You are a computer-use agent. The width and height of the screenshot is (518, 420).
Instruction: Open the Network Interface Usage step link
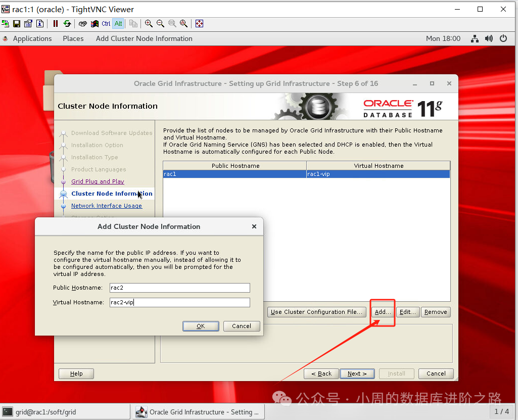pos(106,206)
